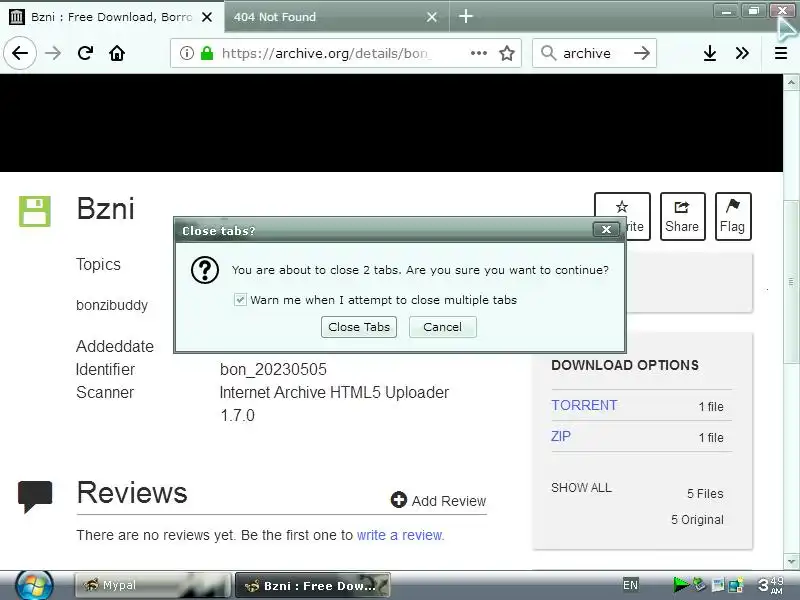Image resolution: width=800 pixels, height=600 pixels.
Task: Cancel the Close tabs dialog
Action: (442, 327)
